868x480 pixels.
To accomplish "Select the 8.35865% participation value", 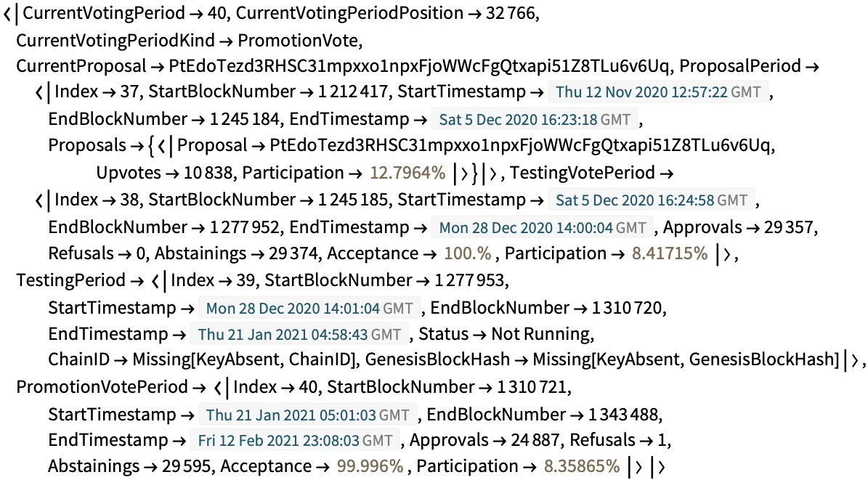I will (x=582, y=466).
